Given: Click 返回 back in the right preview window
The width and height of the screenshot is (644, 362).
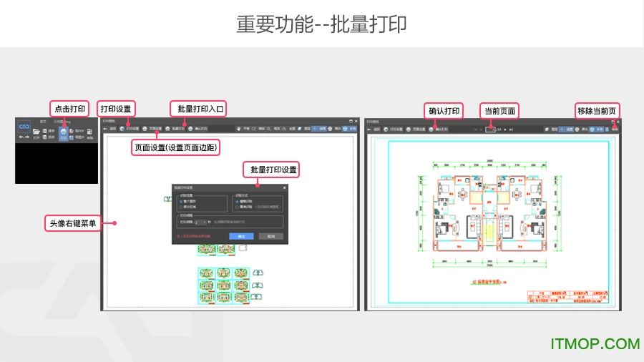Looking at the screenshot, I should point(373,129).
